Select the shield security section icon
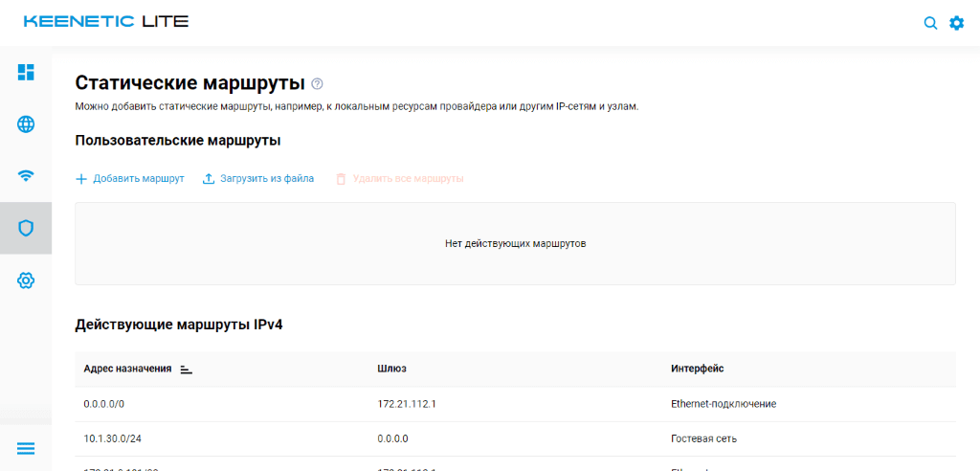 [26, 228]
